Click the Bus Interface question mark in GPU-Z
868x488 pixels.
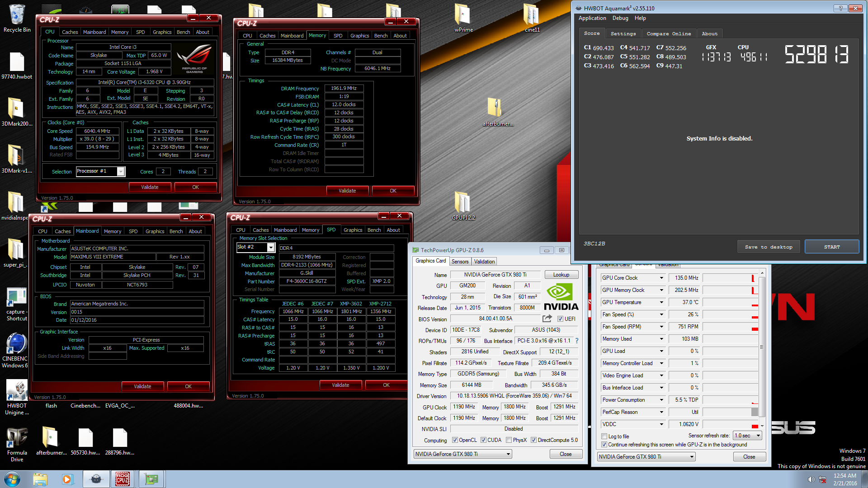[x=577, y=341]
